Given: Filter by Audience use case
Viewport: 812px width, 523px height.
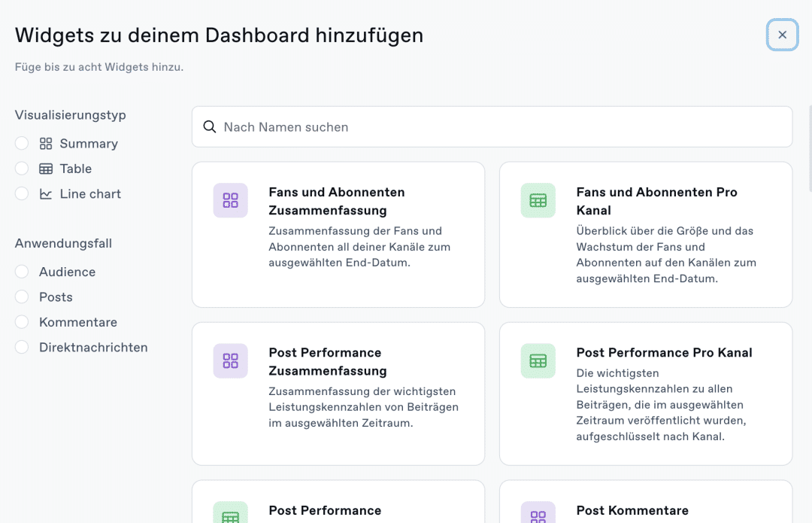Looking at the screenshot, I should click(x=22, y=272).
